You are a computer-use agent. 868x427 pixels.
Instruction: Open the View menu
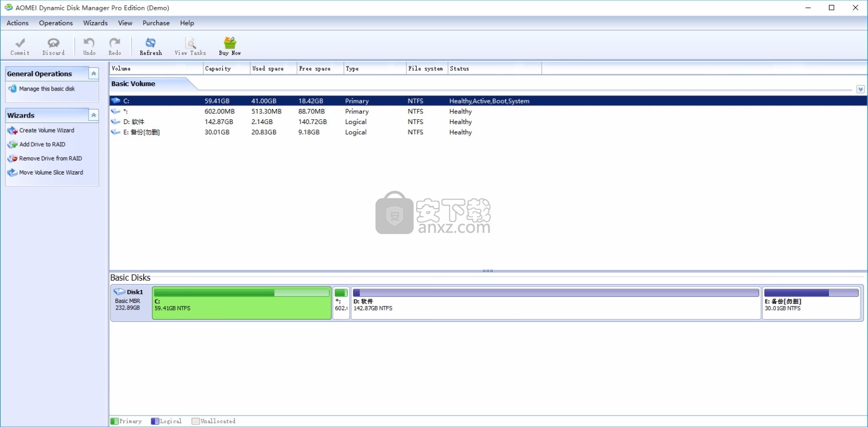click(125, 23)
